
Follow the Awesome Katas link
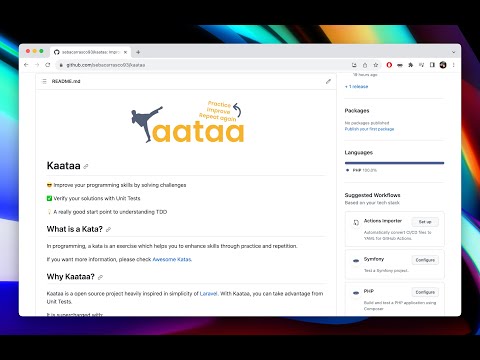point(172,259)
